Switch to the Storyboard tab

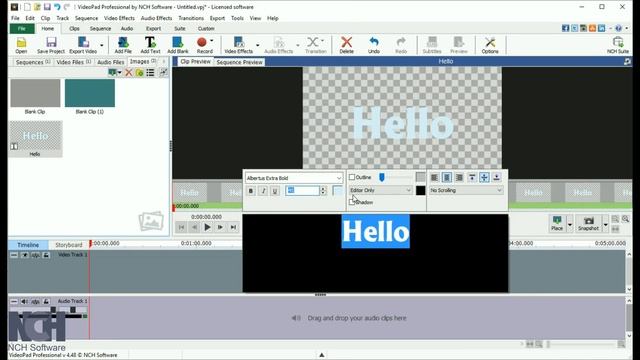(x=69, y=244)
